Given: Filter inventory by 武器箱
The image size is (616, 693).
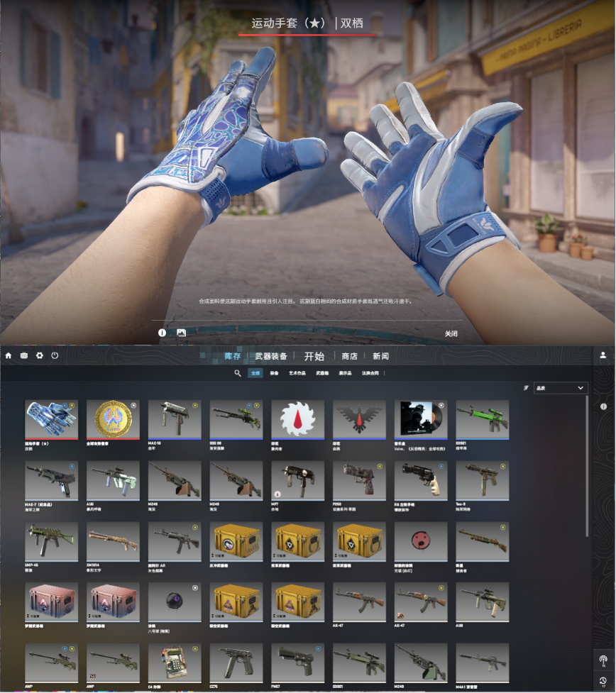Looking at the screenshot, I should coord(322,374).
